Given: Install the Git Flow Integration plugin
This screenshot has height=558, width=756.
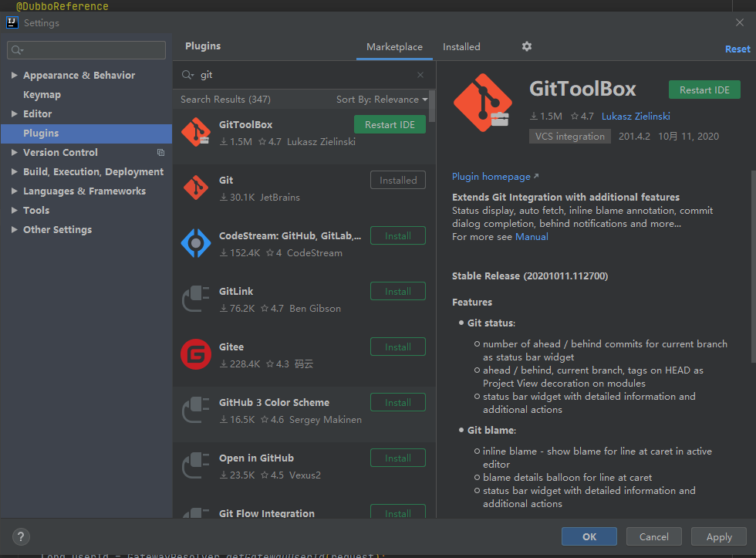Looking at the screenshot, I should tap(398, 512).
